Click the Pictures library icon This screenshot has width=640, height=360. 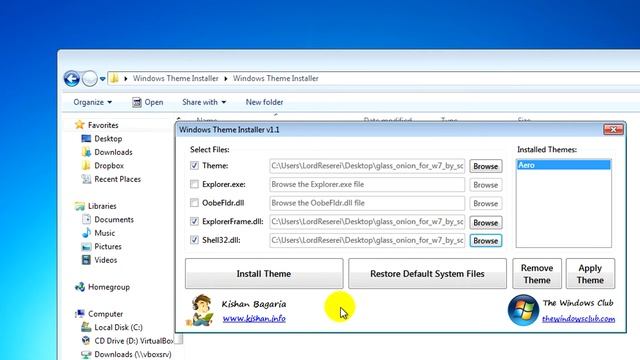(86, 247)
